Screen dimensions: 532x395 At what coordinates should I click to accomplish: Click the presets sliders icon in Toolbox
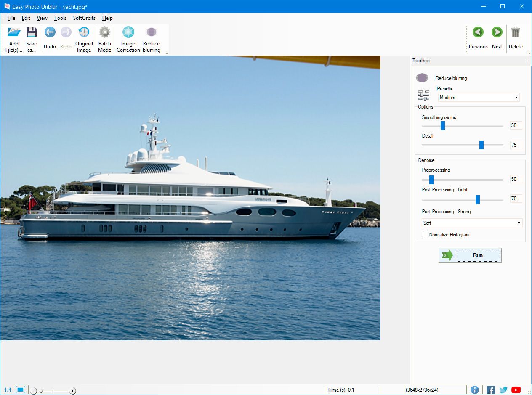(423, 95)
